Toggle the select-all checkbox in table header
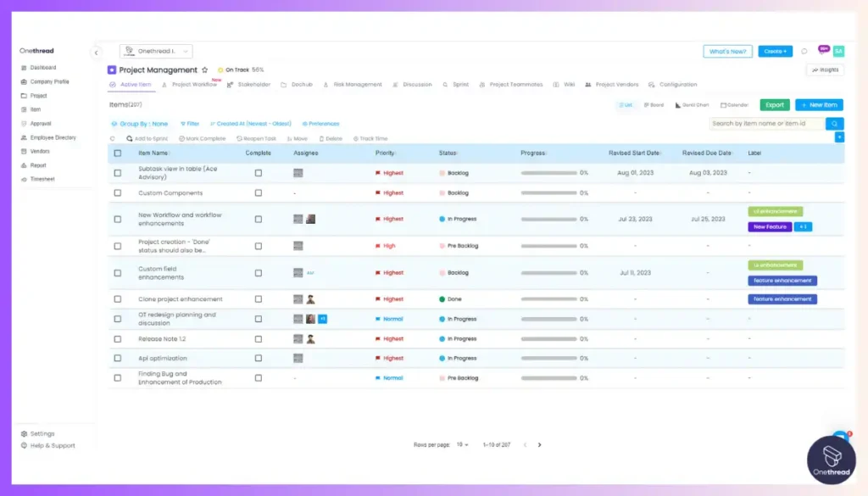This screenshot has height=496, width=868. point(117,153)
